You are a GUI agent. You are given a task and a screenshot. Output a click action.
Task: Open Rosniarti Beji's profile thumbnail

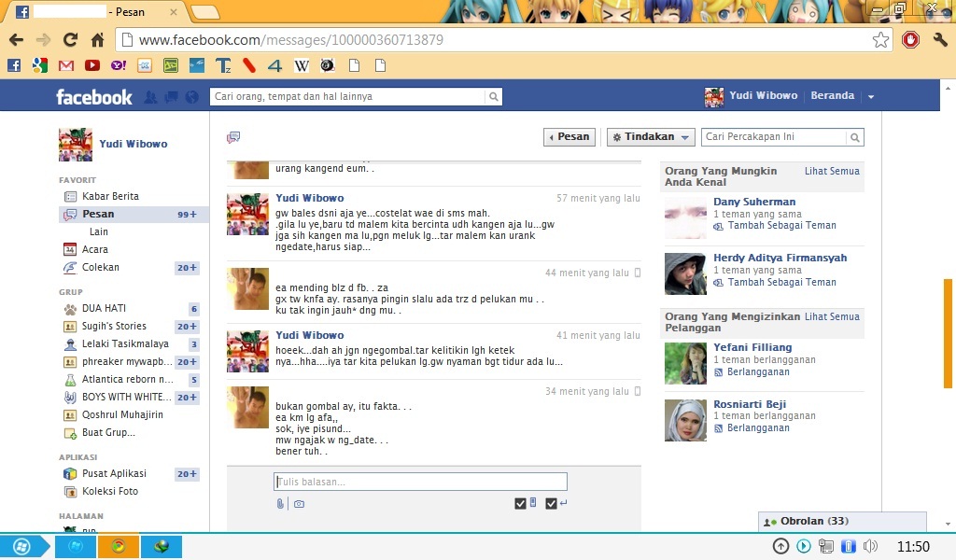tap(685, 420)
